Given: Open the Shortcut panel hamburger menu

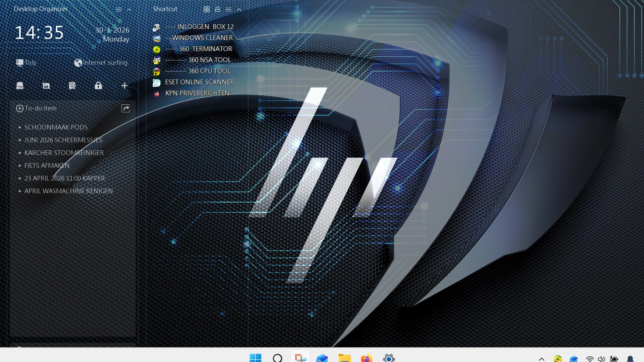Looking at the screenshot, I should click(228, 9).
